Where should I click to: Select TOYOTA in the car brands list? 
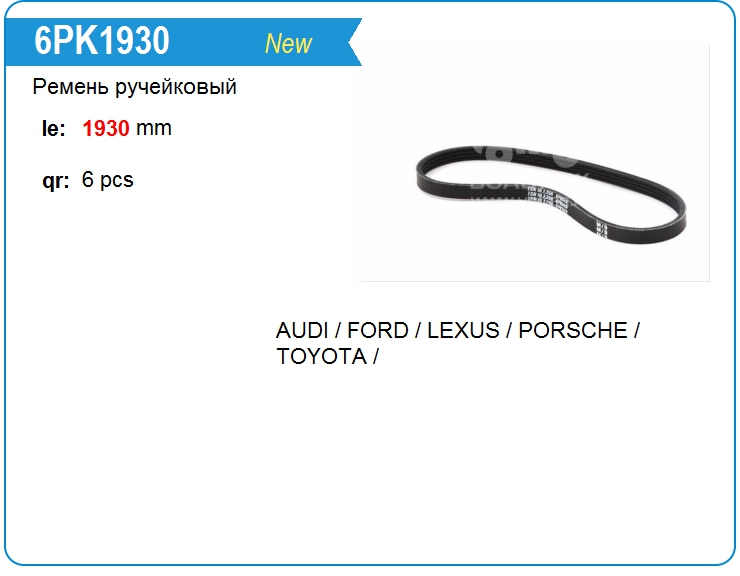click(x=322, y=356)
